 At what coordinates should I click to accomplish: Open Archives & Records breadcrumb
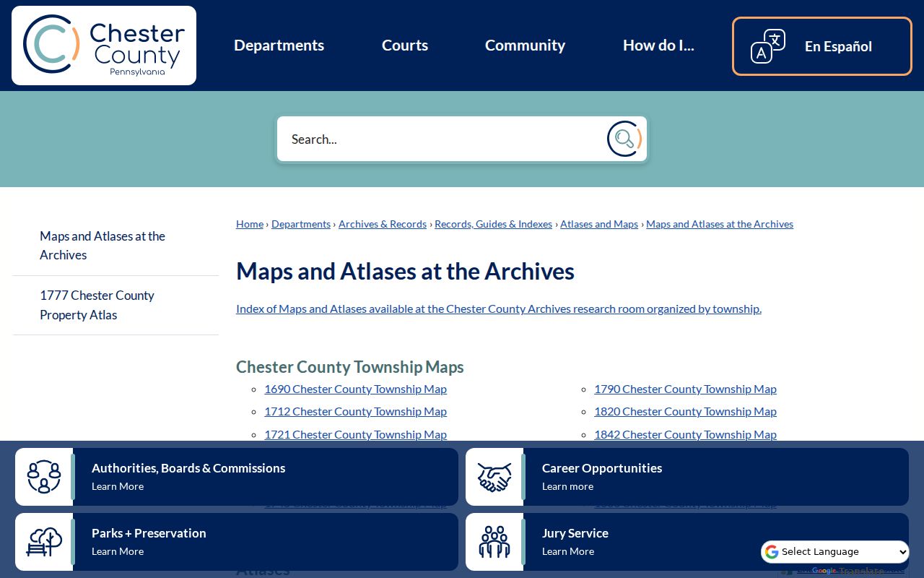tap(383, 224)
